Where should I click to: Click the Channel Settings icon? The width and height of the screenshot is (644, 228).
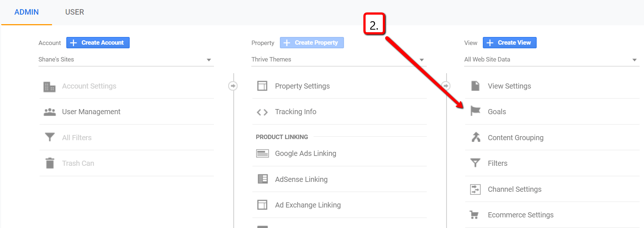point(475,189)
